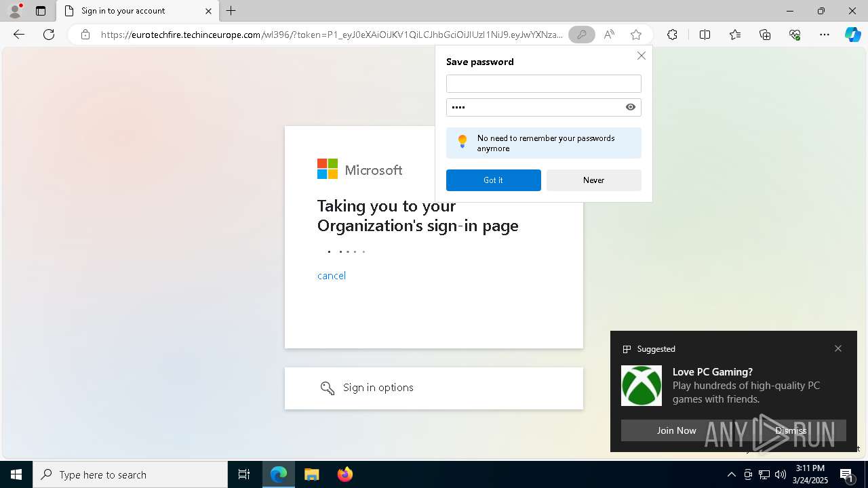Click the lightbulb tip icon

click(x=462, y=142)
